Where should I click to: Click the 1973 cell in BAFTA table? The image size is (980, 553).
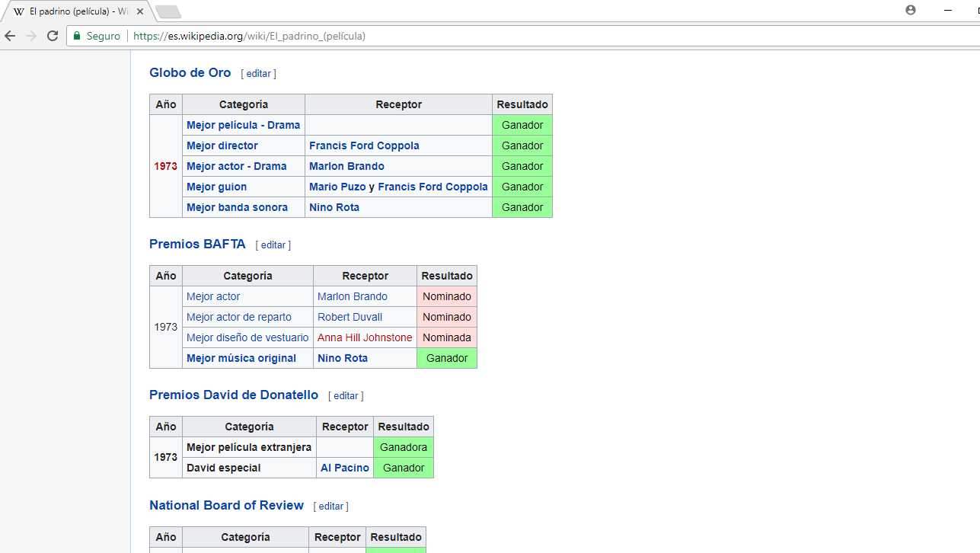pyautogui.click(x=166, y=327)
